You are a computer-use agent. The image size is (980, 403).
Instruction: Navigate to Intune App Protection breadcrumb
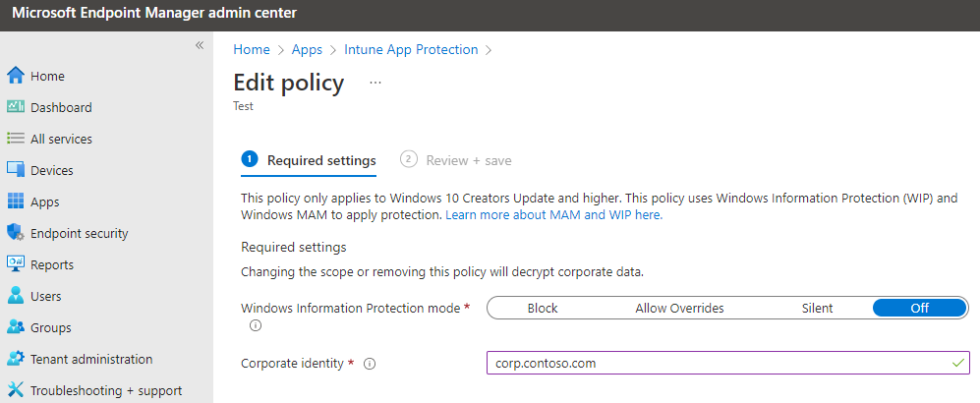[x=411, y=49]
